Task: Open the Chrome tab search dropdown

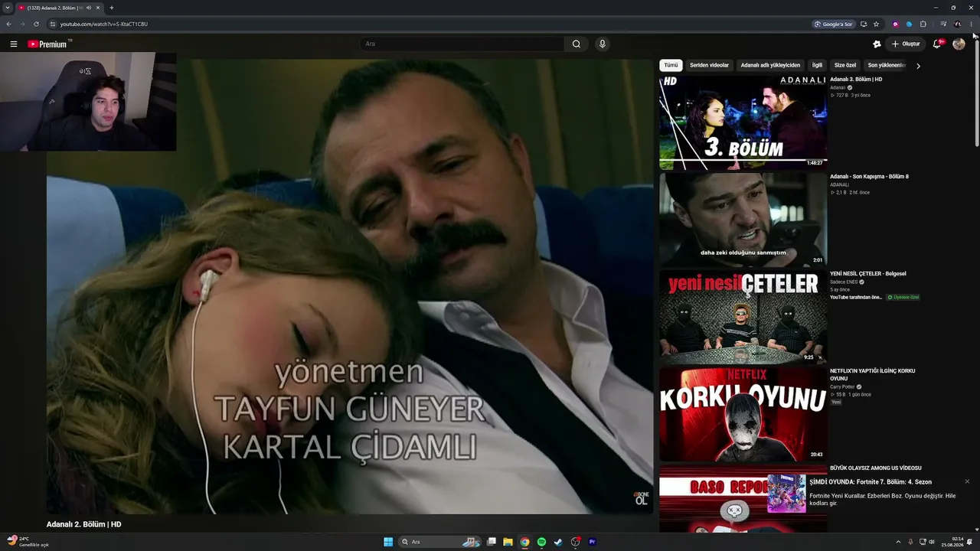Action: point(7,8)
